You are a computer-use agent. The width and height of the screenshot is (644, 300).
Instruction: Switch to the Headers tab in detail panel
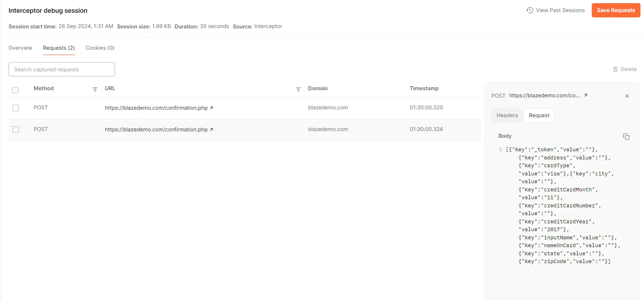(x=507, y=115)
